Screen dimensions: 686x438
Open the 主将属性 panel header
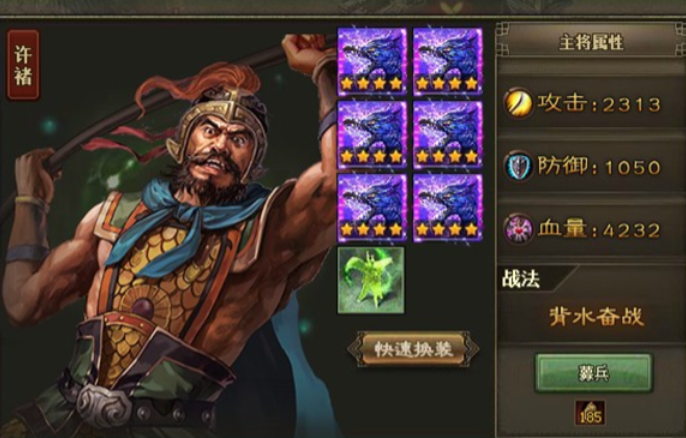[x=590, y=42]
